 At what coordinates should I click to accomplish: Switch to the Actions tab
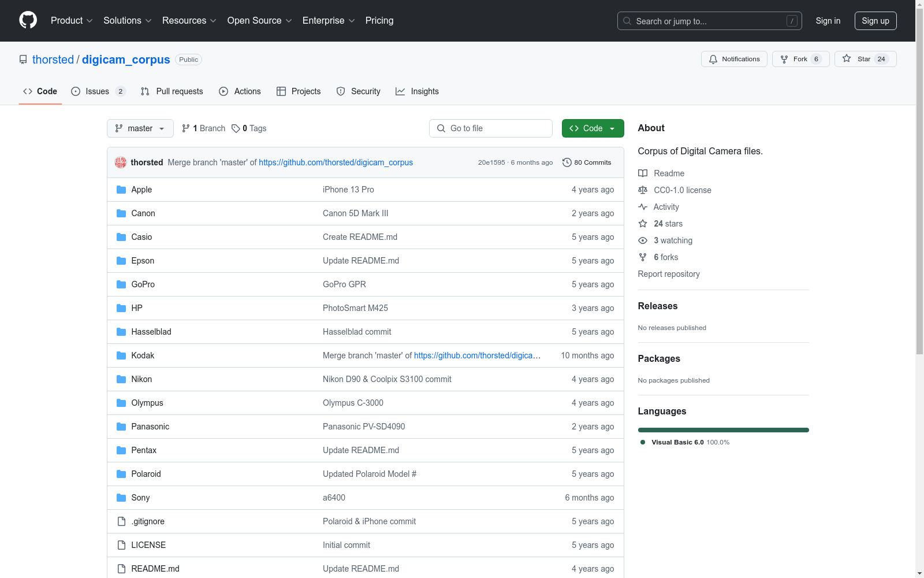click(x=240, y=91)
